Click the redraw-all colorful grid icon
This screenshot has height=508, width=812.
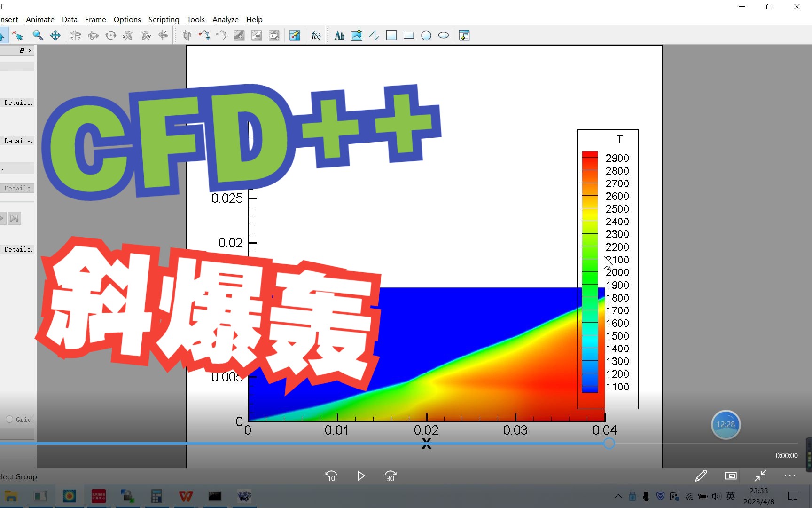295,35
